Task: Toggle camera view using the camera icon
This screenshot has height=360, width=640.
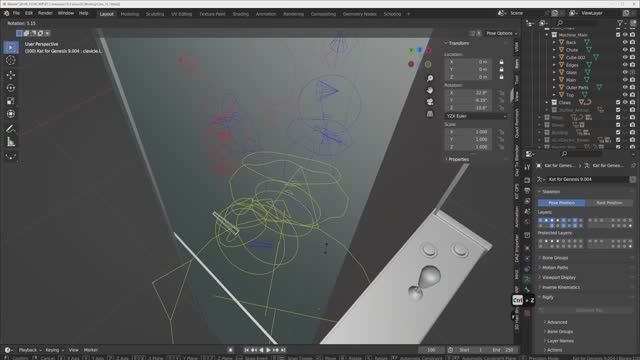Action: pyautogui.click(x=430, y=102)
